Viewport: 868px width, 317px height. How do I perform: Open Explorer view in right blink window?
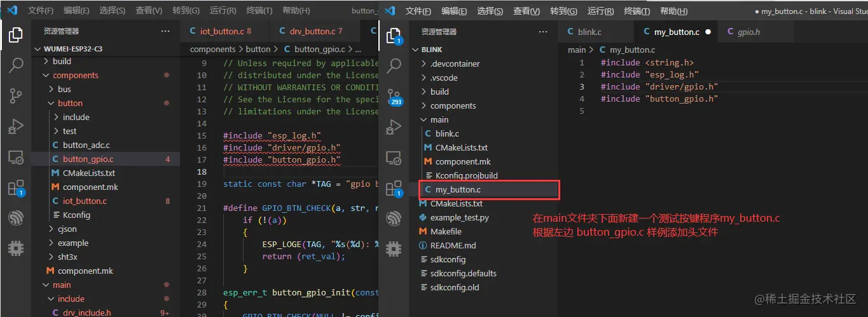click(x=394, y=36)
